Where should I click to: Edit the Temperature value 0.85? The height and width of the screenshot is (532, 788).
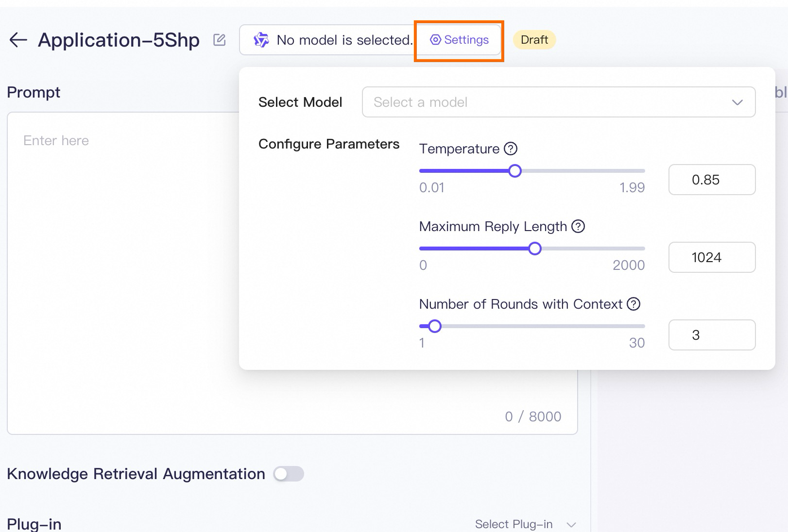[712, 180]
